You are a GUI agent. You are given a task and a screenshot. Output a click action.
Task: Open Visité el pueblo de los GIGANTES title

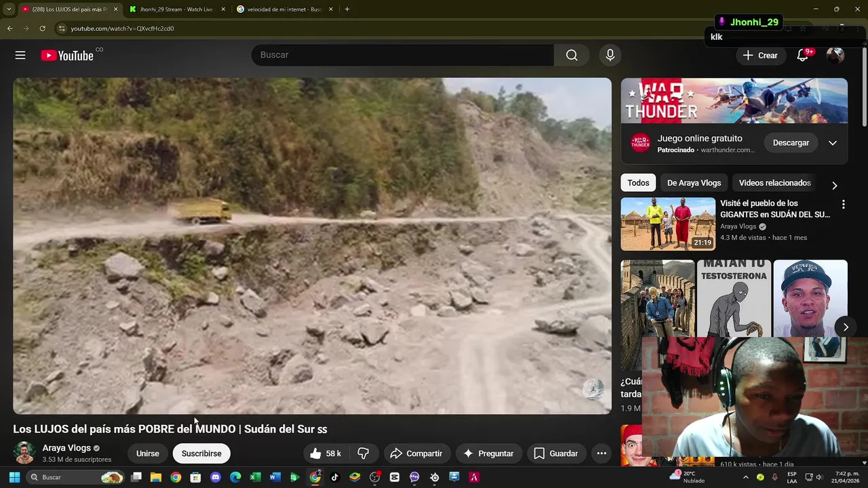point(775,209)
